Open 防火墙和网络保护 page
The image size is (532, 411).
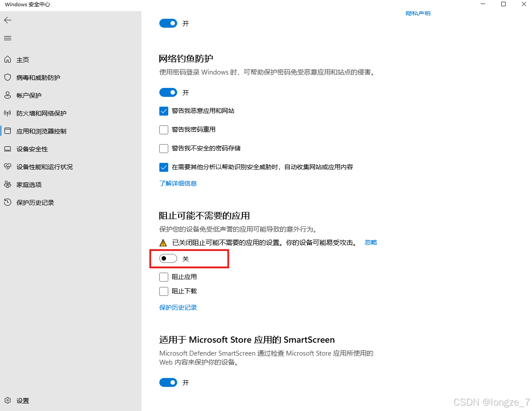tap(42, 113)
